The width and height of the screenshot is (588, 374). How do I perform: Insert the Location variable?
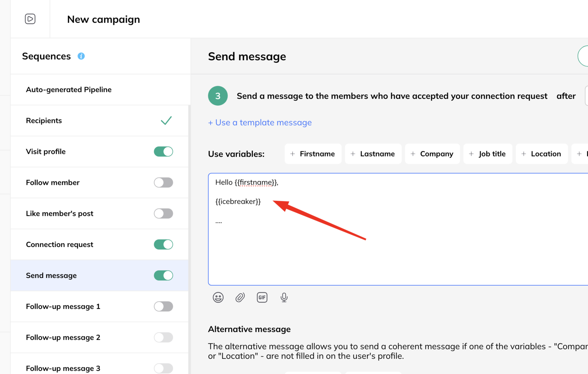click(542, 154)
